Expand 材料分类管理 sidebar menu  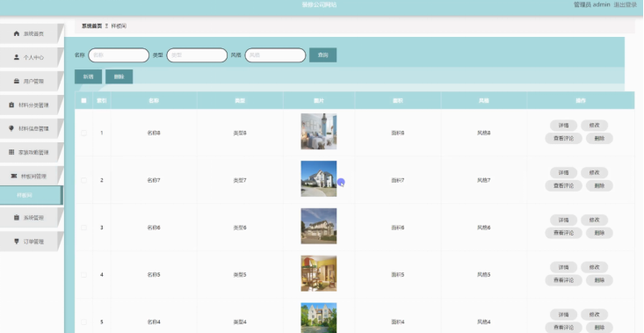point(32,105)
